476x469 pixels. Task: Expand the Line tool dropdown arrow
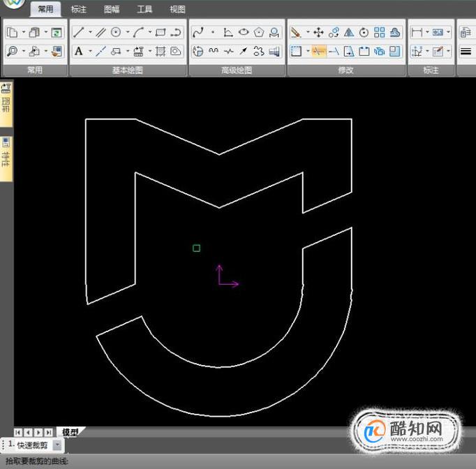click(x=90, y=32)
